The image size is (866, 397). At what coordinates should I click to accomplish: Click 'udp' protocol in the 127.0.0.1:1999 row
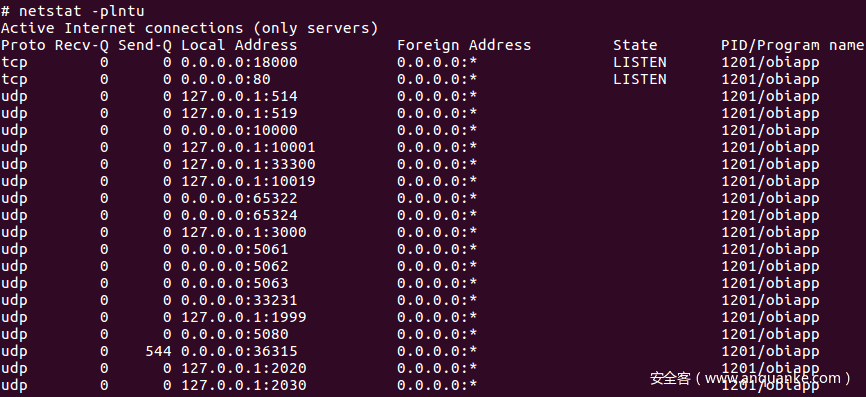(14, 318)
